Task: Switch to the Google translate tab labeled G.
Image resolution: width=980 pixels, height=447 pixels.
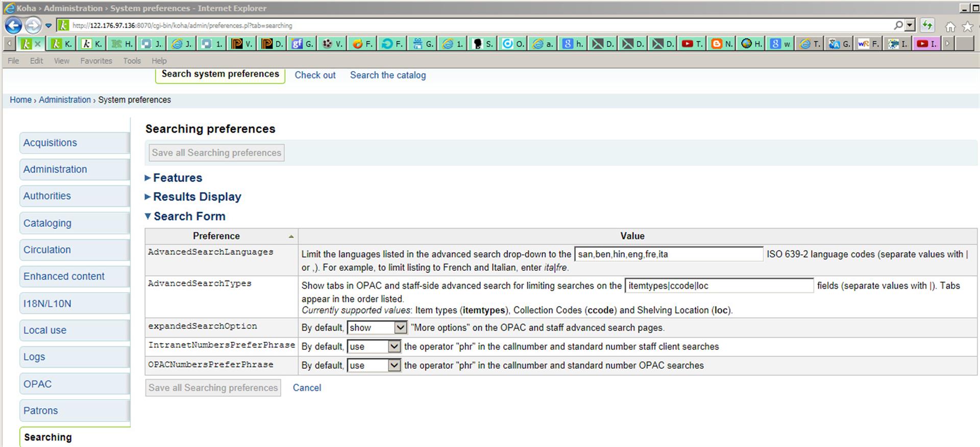Action: click(x=840, y=44)
